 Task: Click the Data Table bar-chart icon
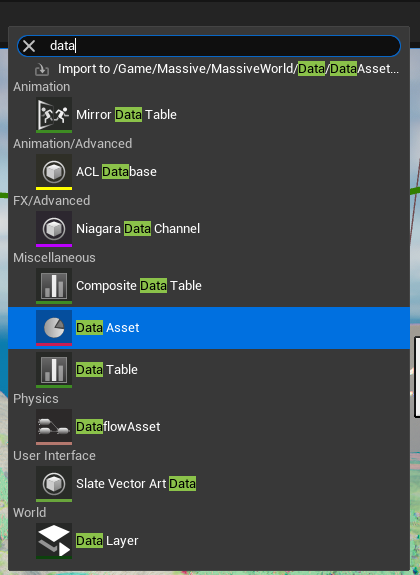click(54, 370)
